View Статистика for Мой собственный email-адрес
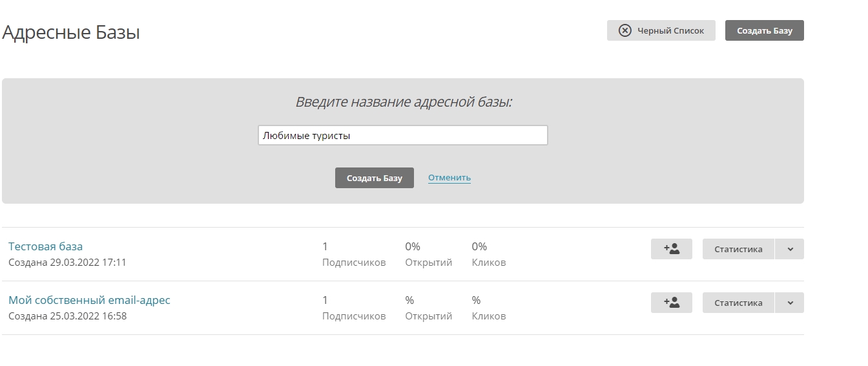 click(738, 303)
